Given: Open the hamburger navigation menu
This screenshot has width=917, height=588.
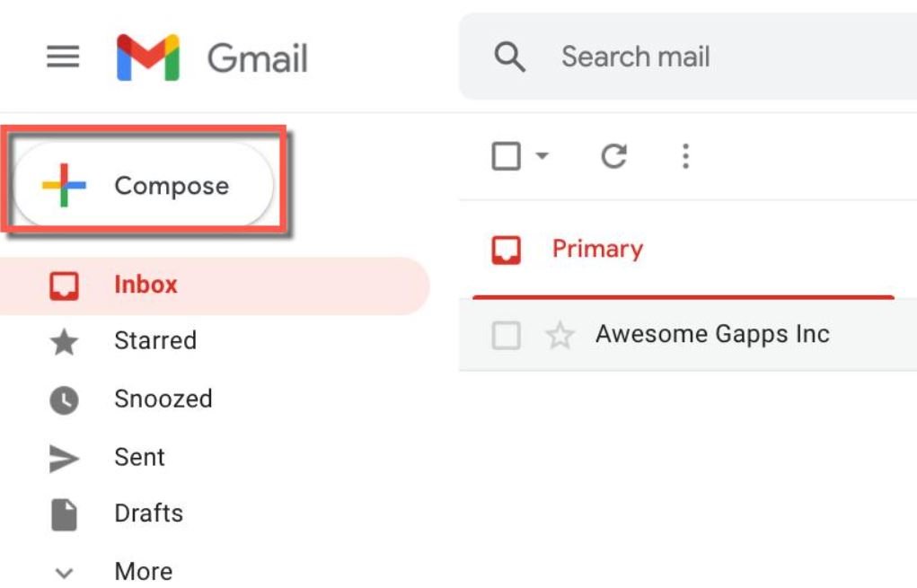Looking at the screenshot, I should (63, 57).
